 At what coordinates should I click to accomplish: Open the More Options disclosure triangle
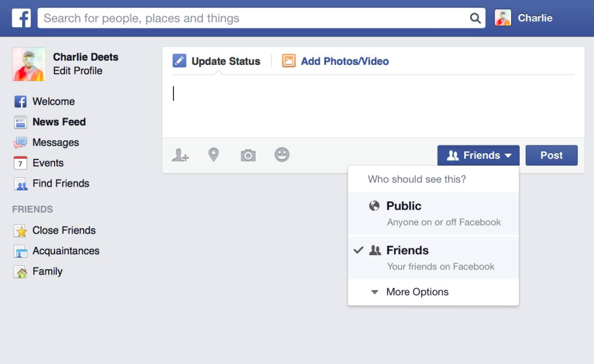(x=374, y=292)
